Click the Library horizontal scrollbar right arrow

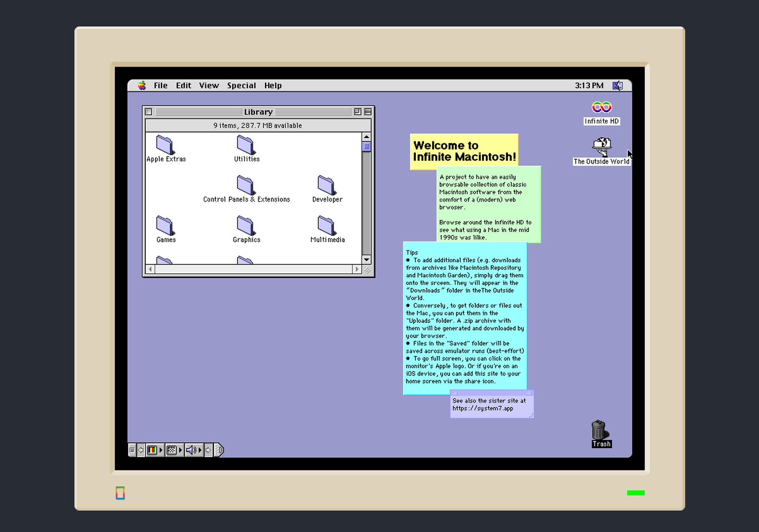coord(357,269)
